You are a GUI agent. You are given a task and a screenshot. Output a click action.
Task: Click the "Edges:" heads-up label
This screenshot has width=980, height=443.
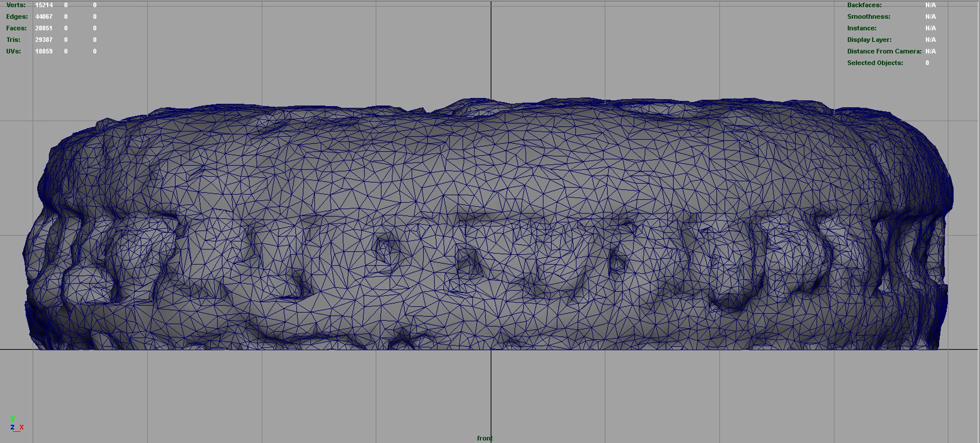click(x=17, y=16)
